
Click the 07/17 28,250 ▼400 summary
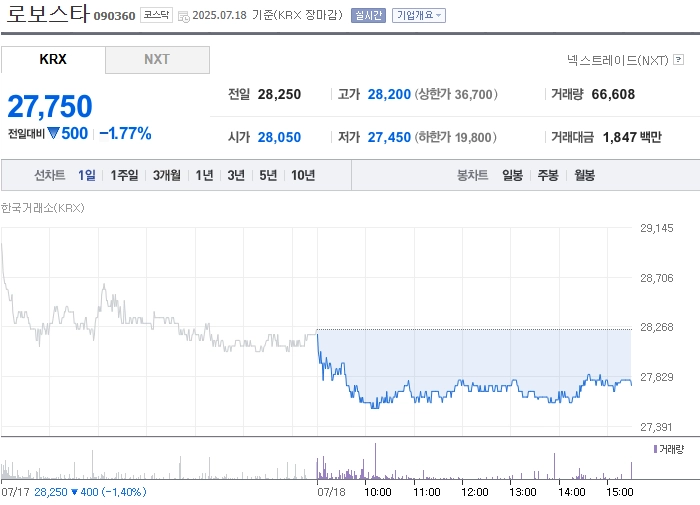point(74,492)
